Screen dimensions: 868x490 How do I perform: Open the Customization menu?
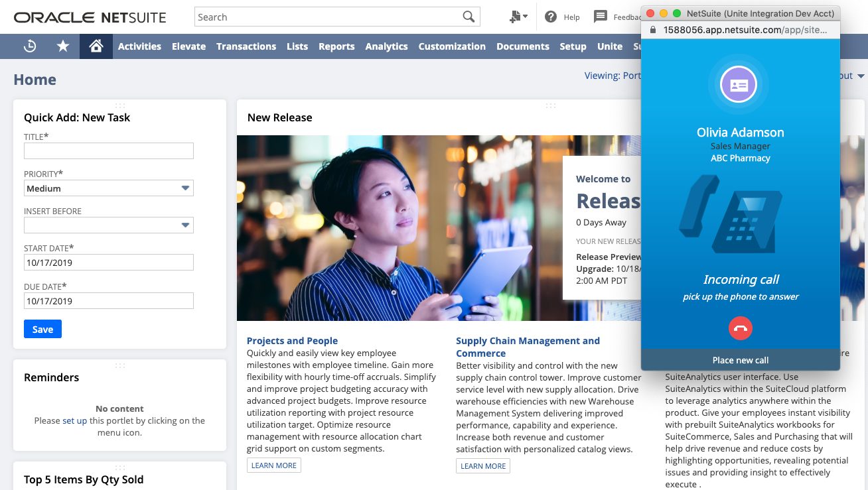click(x=452, y=46)
